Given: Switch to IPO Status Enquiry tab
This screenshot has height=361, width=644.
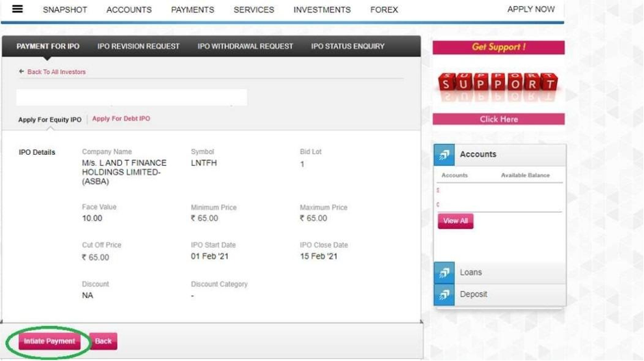Looking at the screenshot, I should coord(348,47).
